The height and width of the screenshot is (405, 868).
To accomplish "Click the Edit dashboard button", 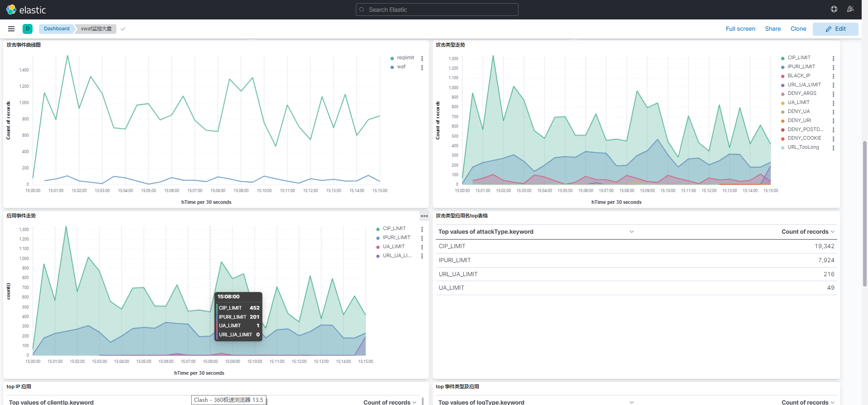I will click(835, 29).
